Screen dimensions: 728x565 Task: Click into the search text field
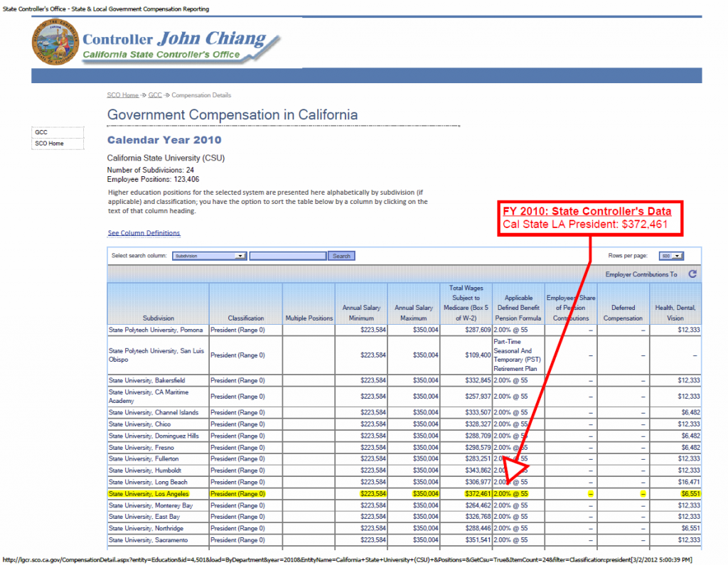tap(288, 256)
